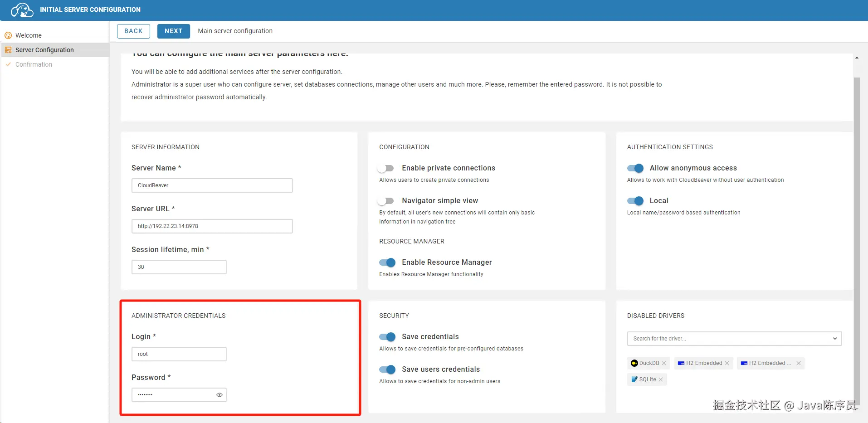Toggle the Save users credentials switch
The image size is (868, 423).
[388, 370]
